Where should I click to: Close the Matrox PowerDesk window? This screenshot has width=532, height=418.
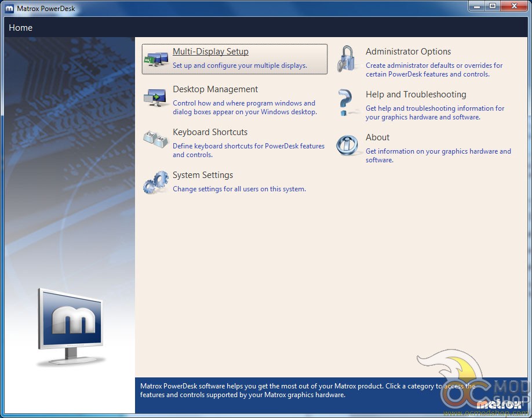tap(514, 6)
